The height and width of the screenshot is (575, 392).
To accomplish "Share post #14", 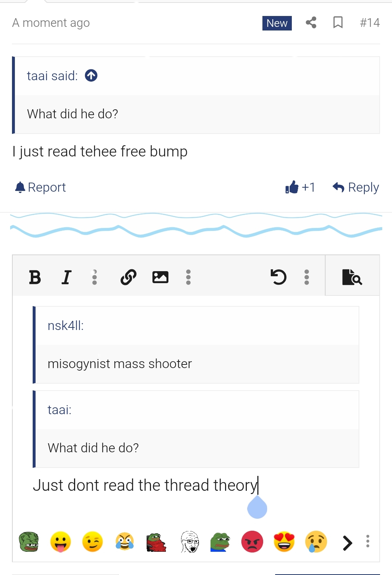I will (311, 23).
